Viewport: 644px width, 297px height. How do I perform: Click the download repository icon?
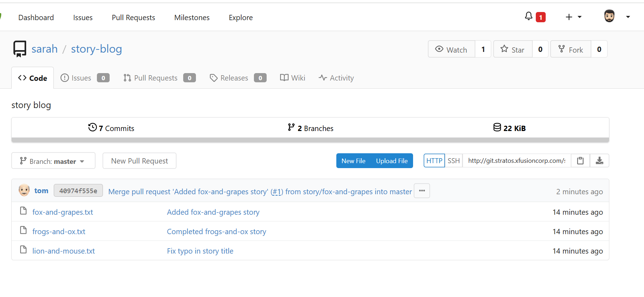coord(599,161)
